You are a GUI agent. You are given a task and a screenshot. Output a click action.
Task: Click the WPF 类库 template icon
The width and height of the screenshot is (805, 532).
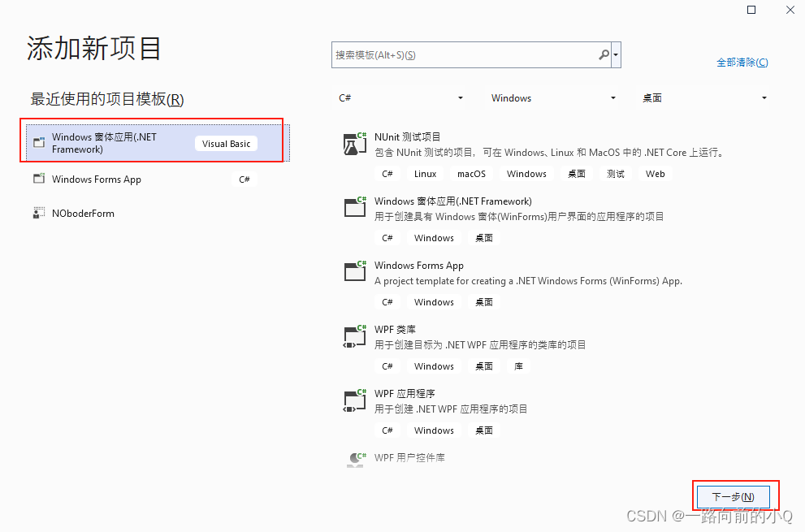pos(355,336)
